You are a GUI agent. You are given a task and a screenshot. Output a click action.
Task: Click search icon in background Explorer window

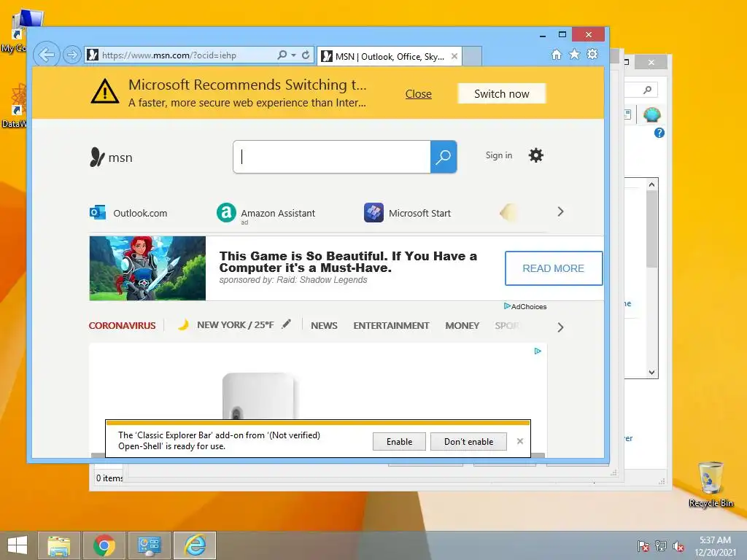pos(648,90)
